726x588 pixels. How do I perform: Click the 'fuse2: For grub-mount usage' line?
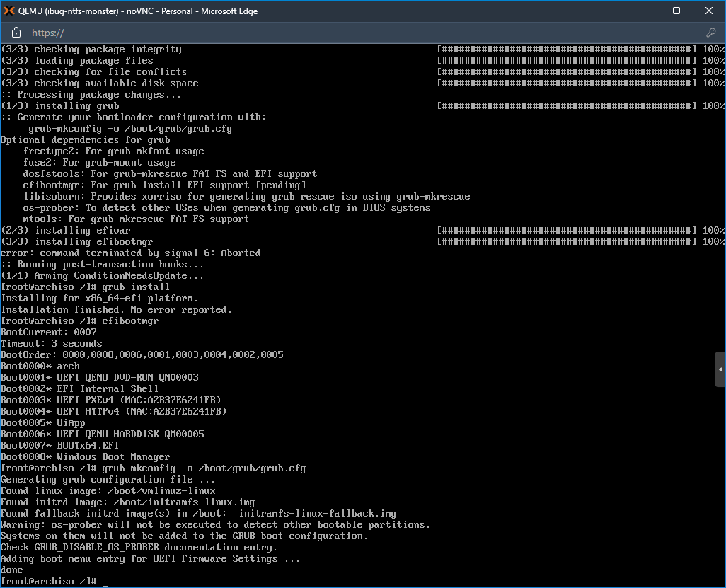pyautogui.click(x=100, y=163)
